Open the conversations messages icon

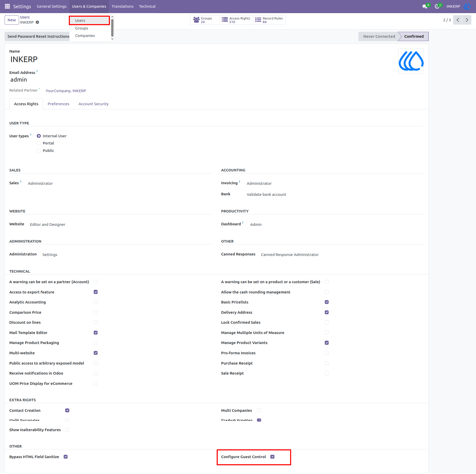[x=425, y=6]
